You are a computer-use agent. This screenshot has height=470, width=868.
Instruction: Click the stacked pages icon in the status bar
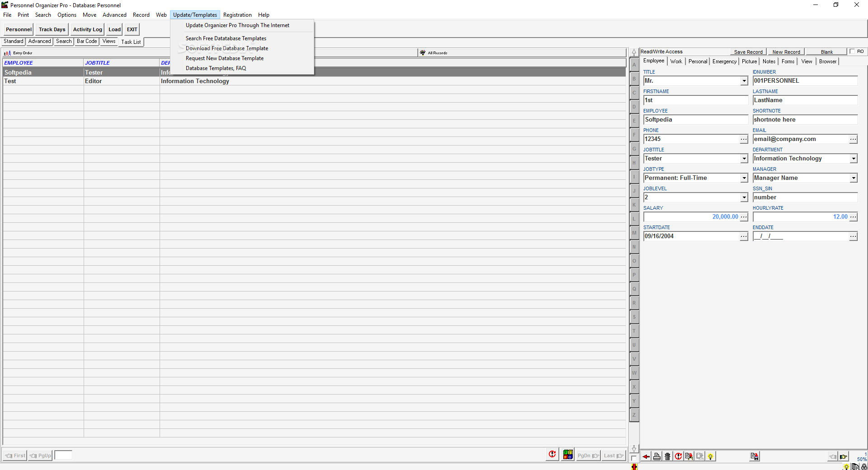[x=855, y=467]
